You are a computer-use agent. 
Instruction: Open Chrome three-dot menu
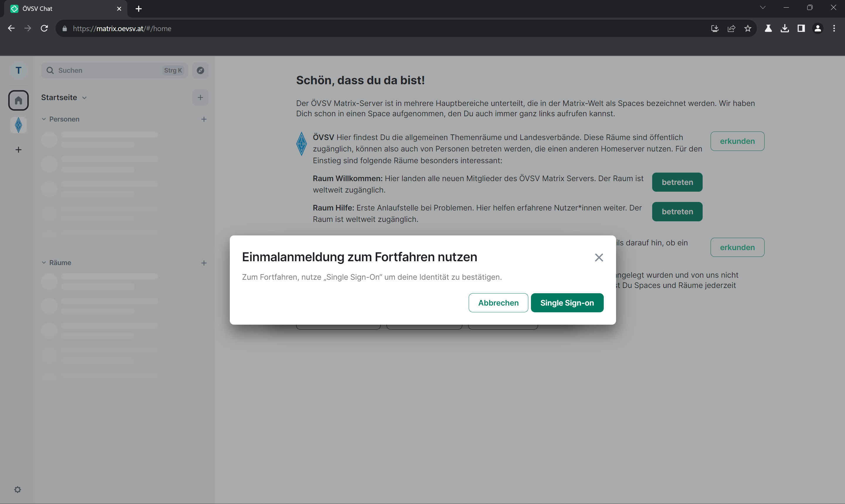[834, 28]
